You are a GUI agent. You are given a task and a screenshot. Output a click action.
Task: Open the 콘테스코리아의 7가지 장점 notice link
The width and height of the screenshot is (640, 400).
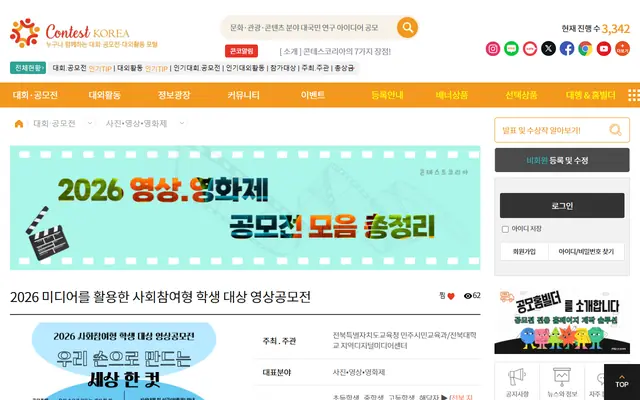click(x=335, y=51)
